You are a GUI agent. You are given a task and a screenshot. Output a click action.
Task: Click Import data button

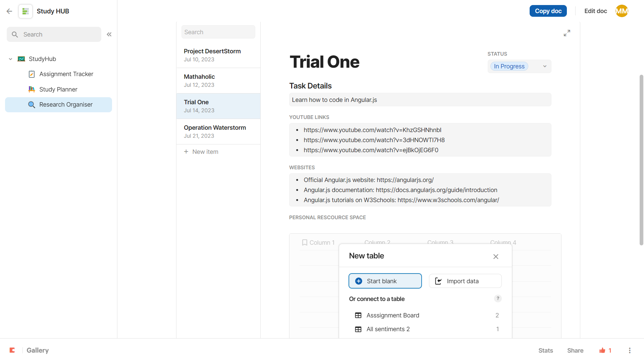pyautogui.click(x=465, y=281)
